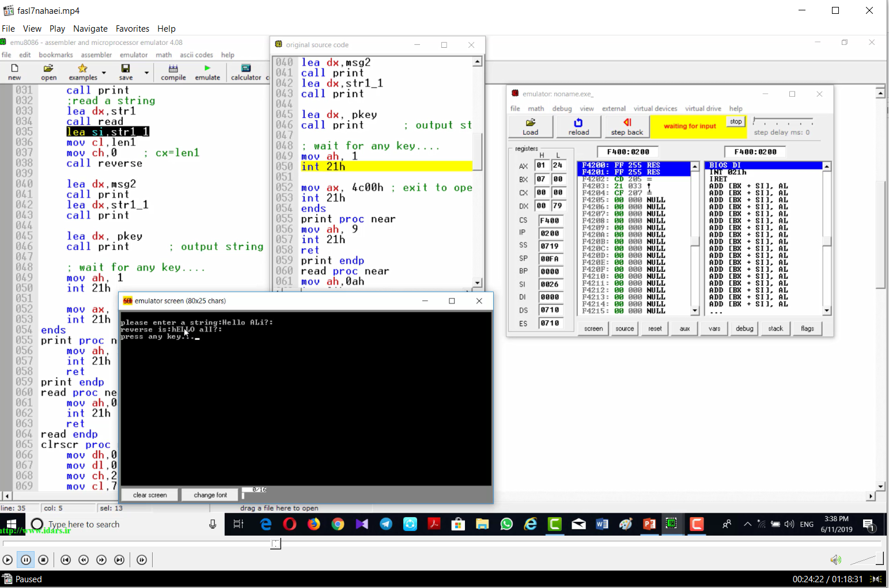Click the new file icon in emu8086 toolbar
This screenshot has width=889, height=588.
(x=14, y=72)
